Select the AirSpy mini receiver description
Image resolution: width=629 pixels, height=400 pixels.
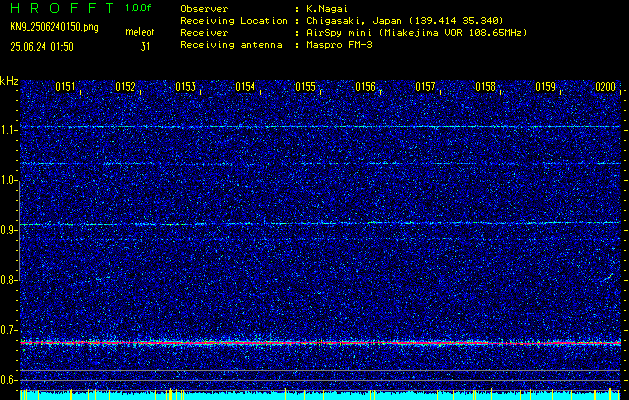[416, 33]
